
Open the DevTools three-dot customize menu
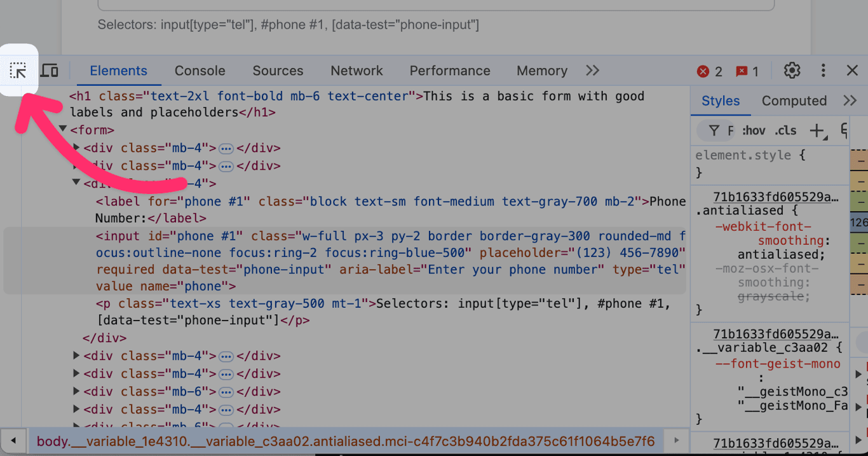click(823, 71)
